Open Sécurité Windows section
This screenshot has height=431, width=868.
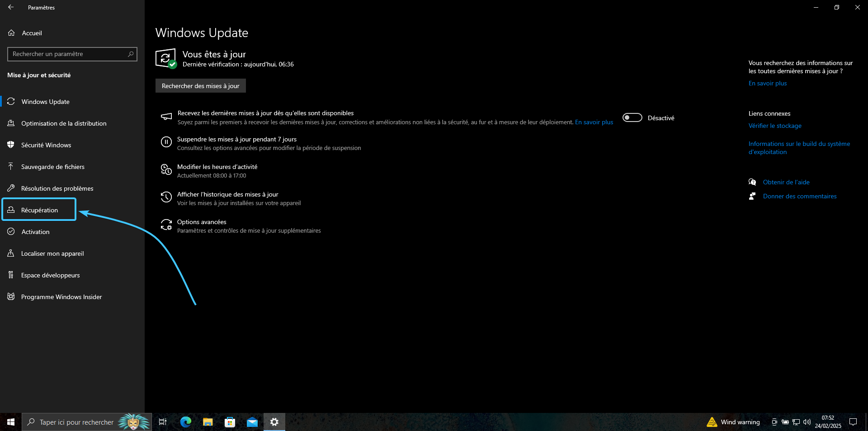point(72,145)
